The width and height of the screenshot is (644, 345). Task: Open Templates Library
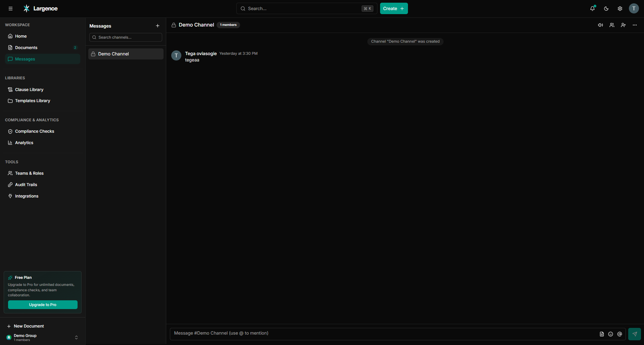43,101
